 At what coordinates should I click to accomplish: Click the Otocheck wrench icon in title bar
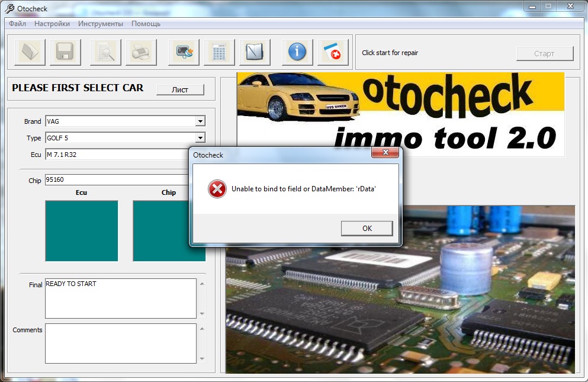pyautogui.click(x=9, y=8)
